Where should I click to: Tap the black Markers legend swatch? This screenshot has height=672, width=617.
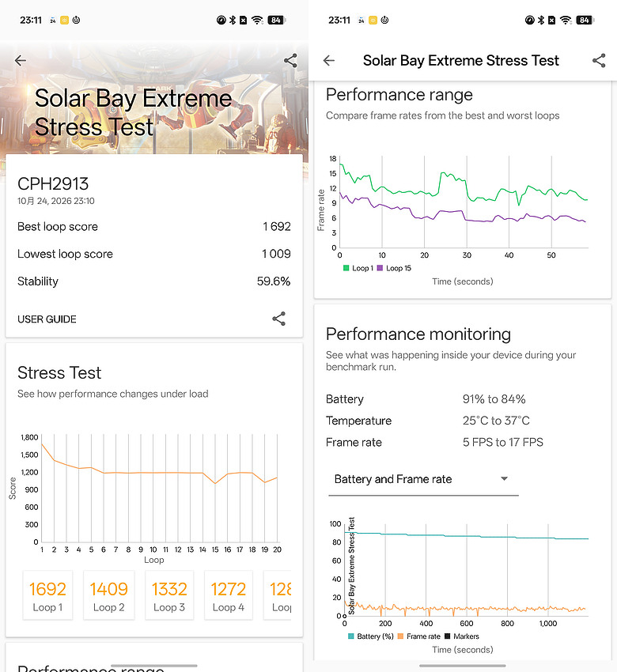pos(448,636)
